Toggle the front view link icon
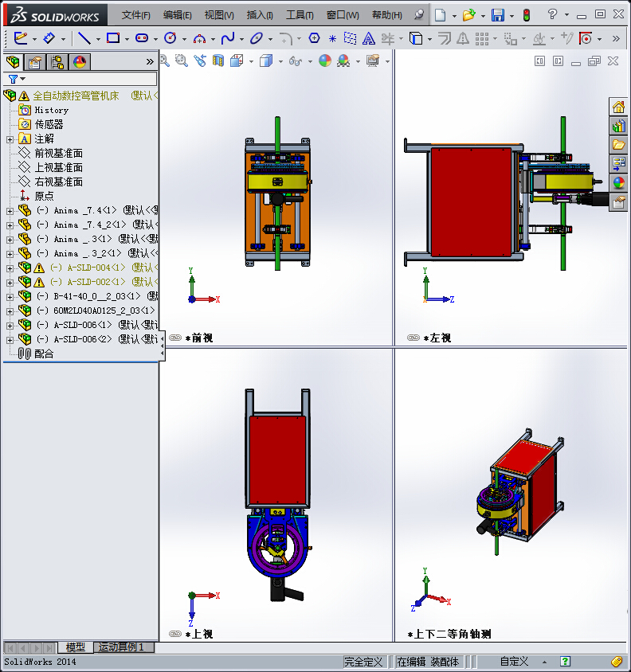Screen dimensions: 631x672 click(x=175, y=338)
